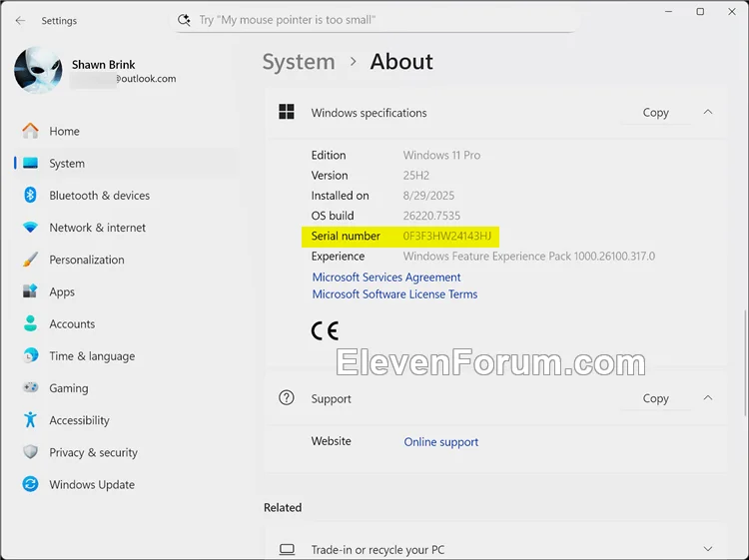
Task: Click the Gaming controller icon
Action: 30,387
